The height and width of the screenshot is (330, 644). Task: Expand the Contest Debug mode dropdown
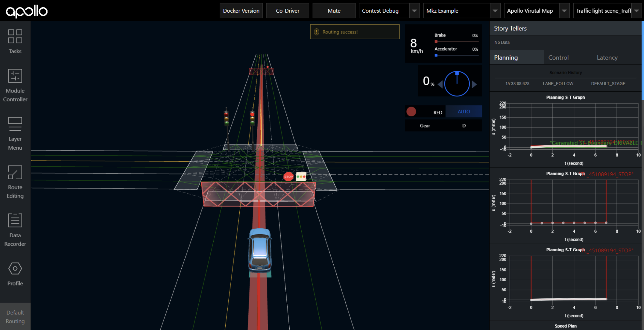pyautogui.click(x=414, y=11)
